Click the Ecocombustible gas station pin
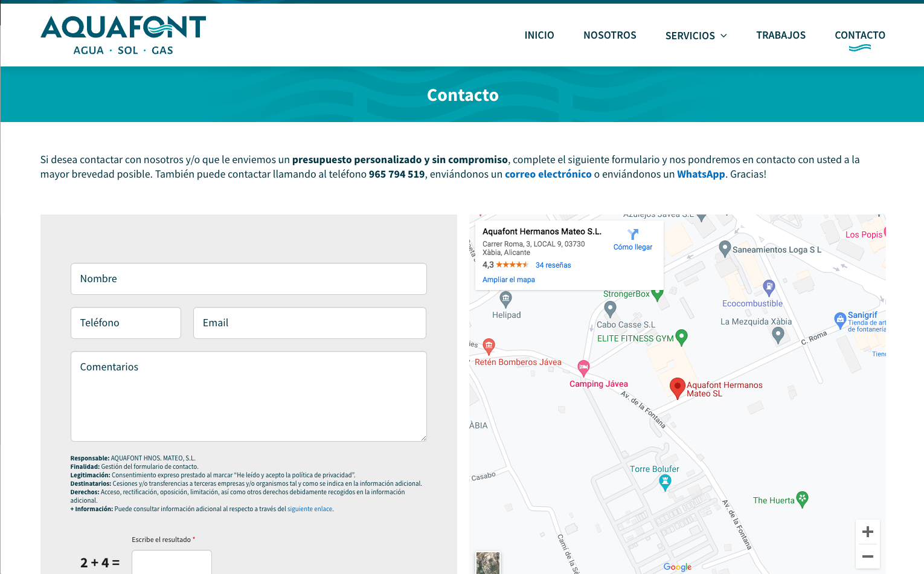Screen dimensions: 924x574 [x=769, y=287]
